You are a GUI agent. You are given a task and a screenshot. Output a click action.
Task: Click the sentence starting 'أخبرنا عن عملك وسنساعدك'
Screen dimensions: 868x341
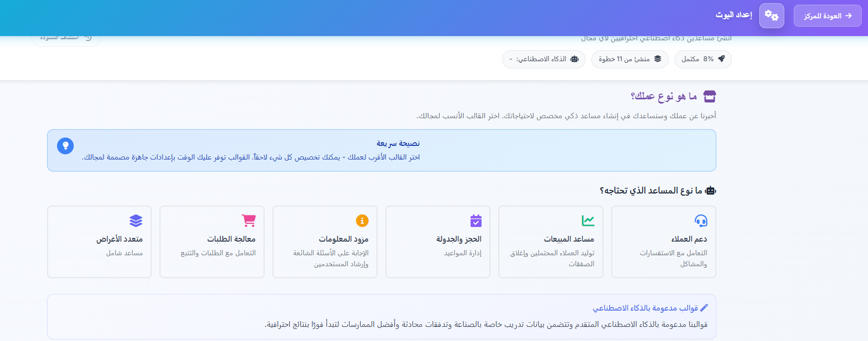tap(566, 116)
